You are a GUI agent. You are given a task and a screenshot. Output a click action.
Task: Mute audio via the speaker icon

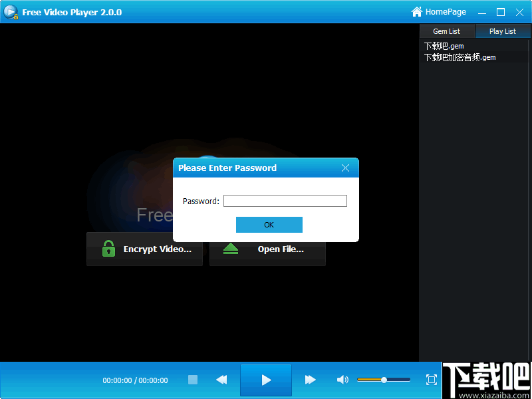[x=342, y=380]
